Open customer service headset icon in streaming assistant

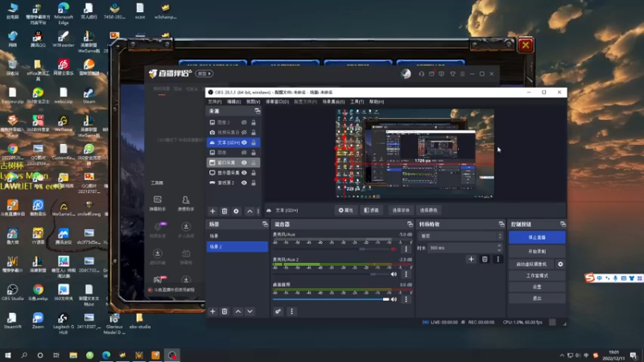(421, 74)
